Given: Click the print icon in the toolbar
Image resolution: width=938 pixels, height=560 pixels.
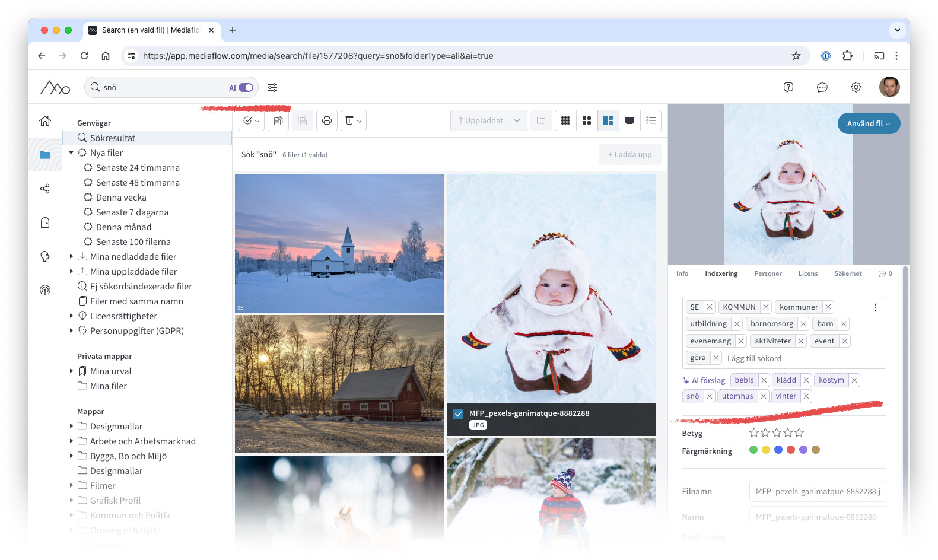Looking at the screenshot, I should 326,120.
